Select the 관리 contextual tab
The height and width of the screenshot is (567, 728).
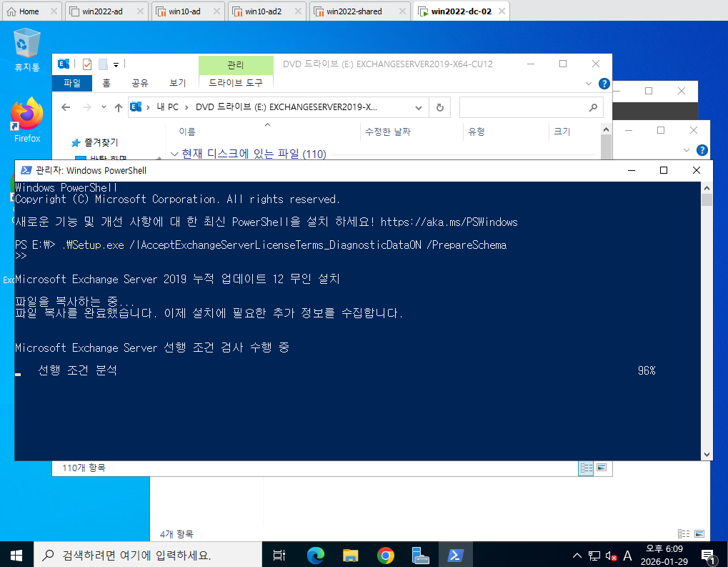235,65
